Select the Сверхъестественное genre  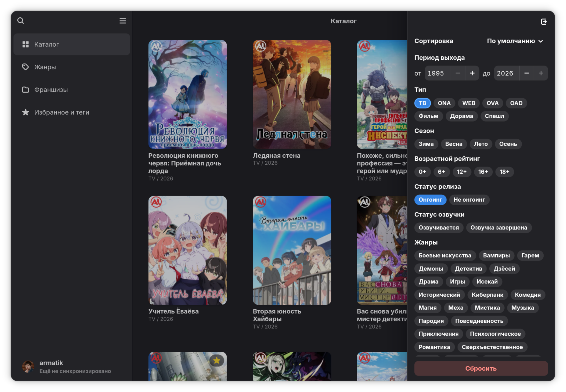pos(492,347)
